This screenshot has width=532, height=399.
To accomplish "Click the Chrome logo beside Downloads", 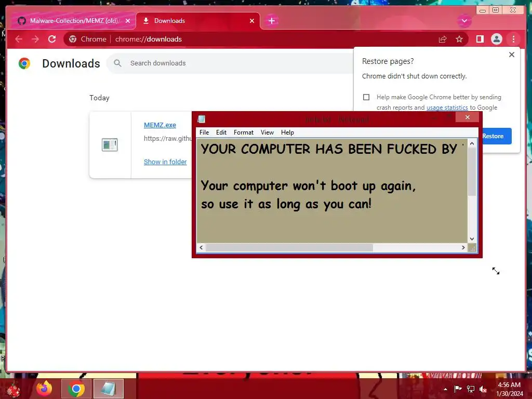I will pos(24,63).
